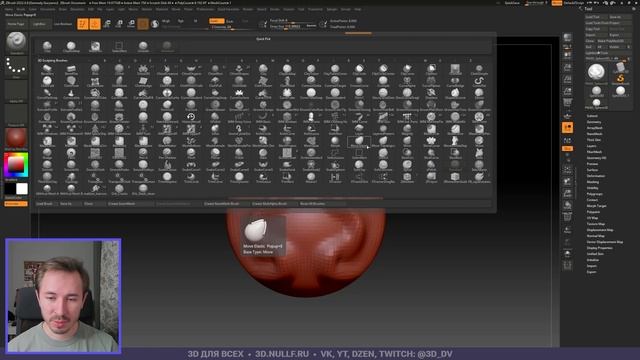
Task: Expand the Deformation subpalette
Action: tap(596, 176)
